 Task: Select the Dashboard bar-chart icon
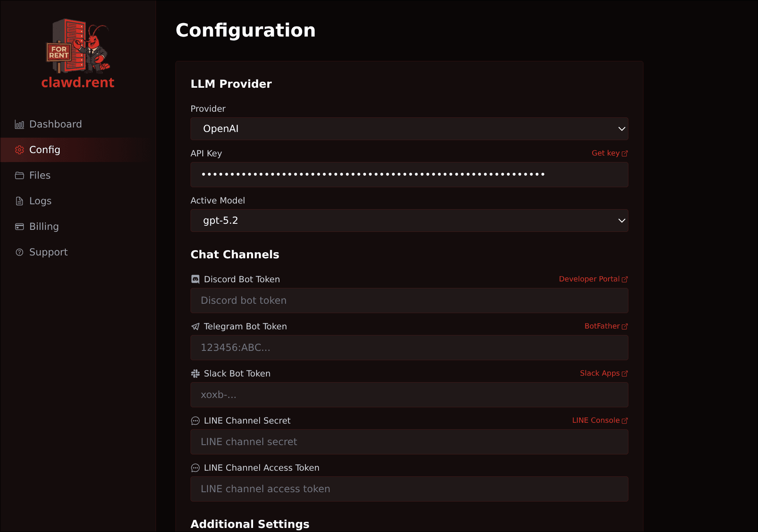(19, 124)
